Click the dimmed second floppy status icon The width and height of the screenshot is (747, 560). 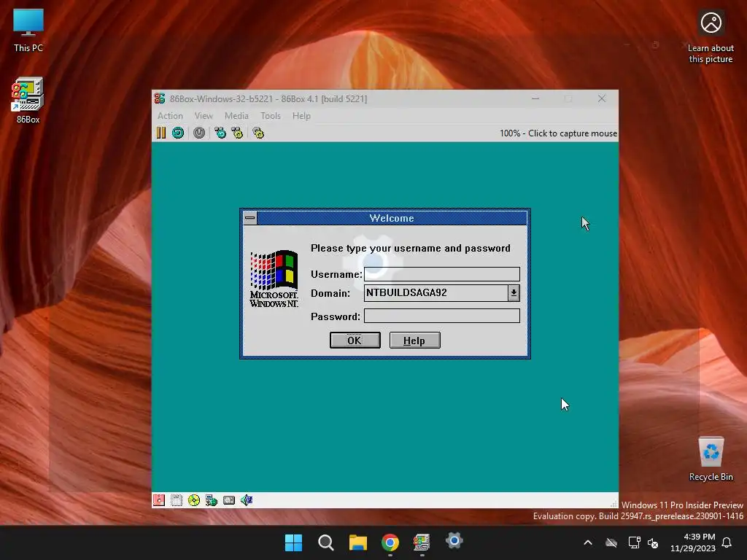point(177,500)
